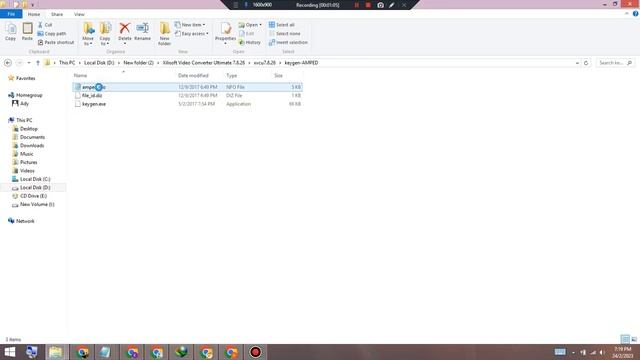
Task: Click New folder (2) breadcrumb
Action: 138,63
